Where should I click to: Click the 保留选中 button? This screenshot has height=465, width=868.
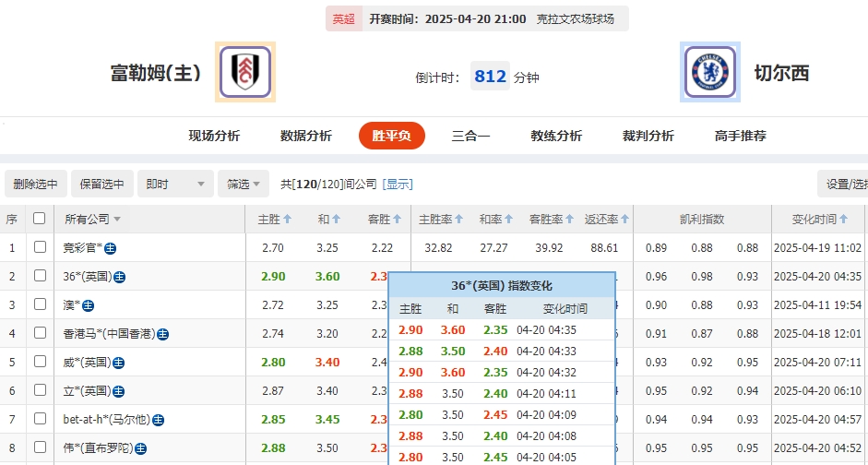101,184
